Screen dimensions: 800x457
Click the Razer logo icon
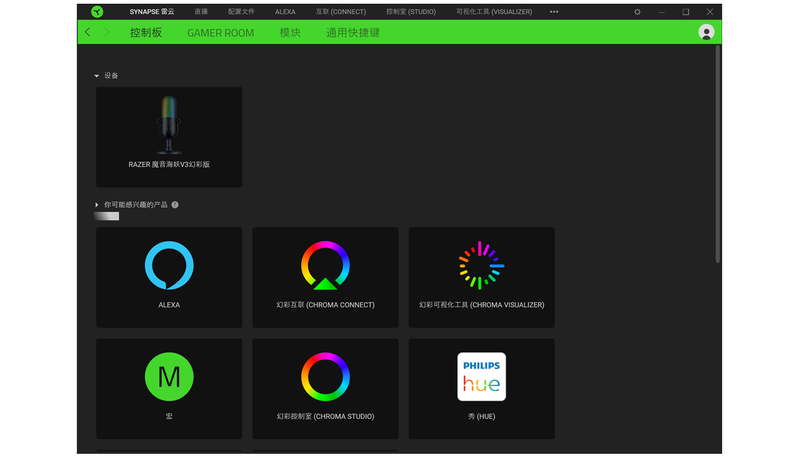tap(97, 11)
